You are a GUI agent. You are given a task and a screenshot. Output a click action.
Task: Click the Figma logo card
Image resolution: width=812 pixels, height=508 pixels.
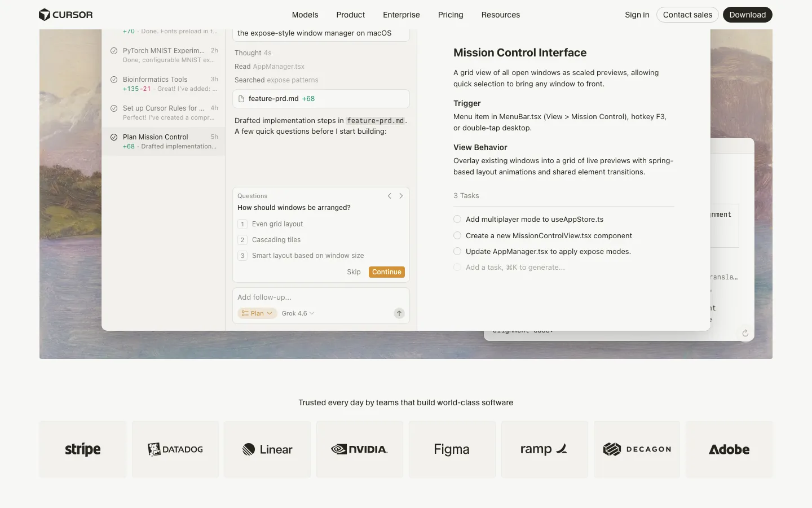pos(452,449)
